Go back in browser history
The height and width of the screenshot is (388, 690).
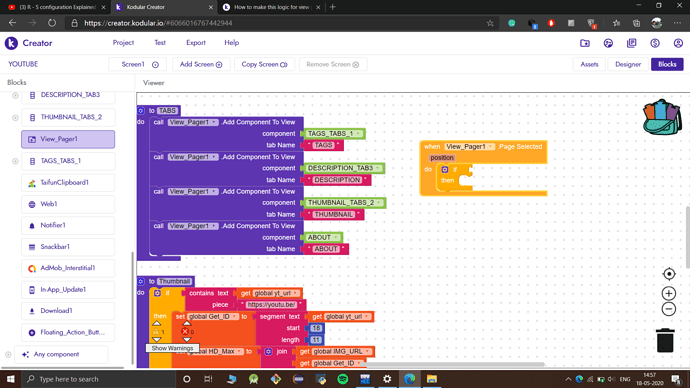12,23
